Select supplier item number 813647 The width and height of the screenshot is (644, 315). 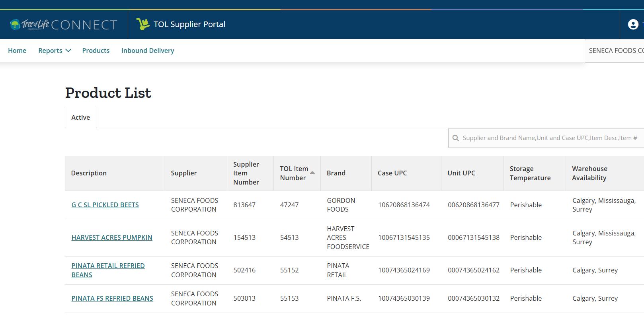244,205
